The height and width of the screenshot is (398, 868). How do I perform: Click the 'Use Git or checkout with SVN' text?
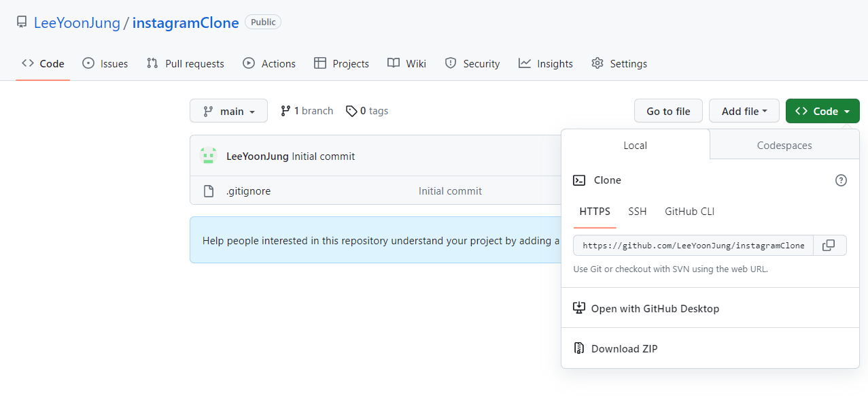[671, 269]
